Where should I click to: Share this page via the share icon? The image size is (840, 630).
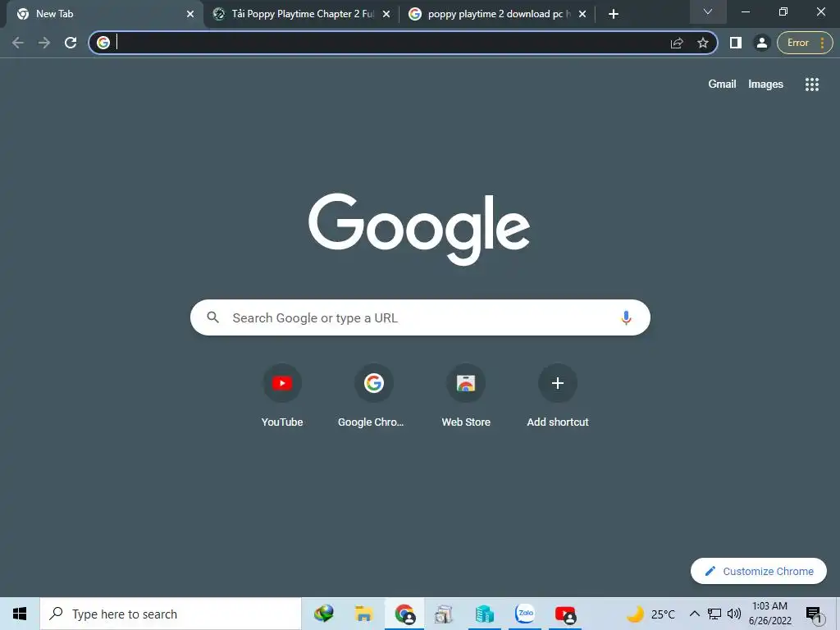(x=677, y=43)
